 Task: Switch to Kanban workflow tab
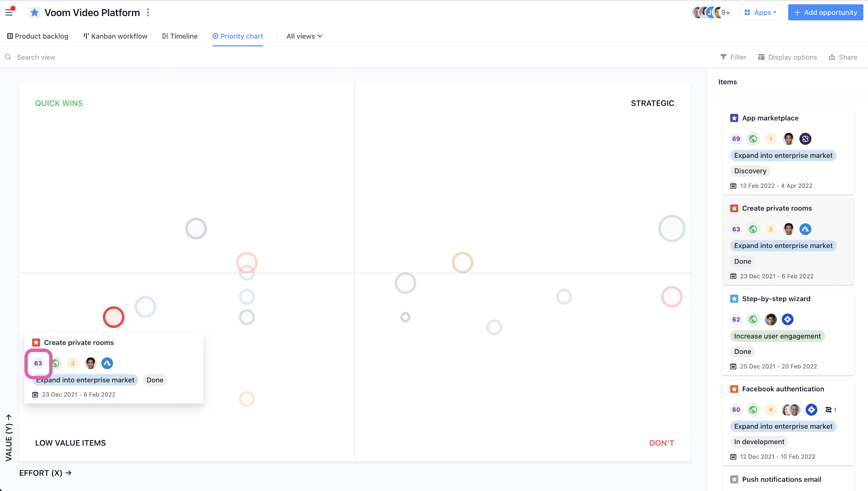click(115, 36)
